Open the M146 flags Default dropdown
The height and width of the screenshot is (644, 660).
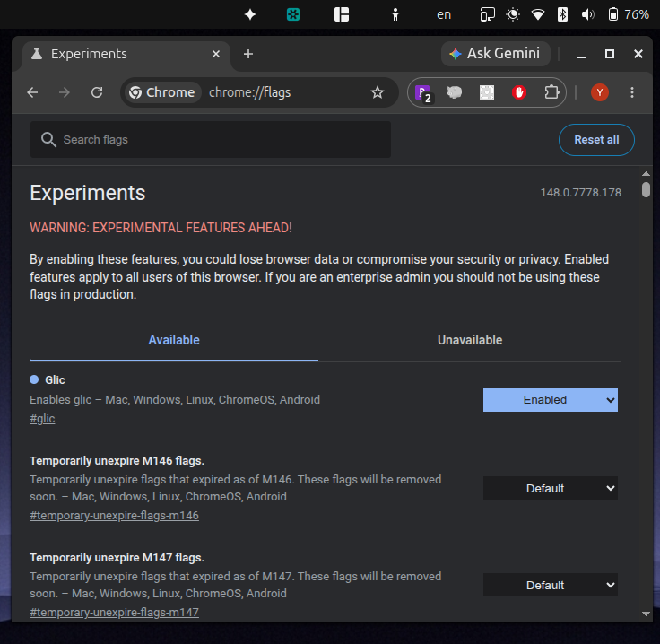(550, 488)
